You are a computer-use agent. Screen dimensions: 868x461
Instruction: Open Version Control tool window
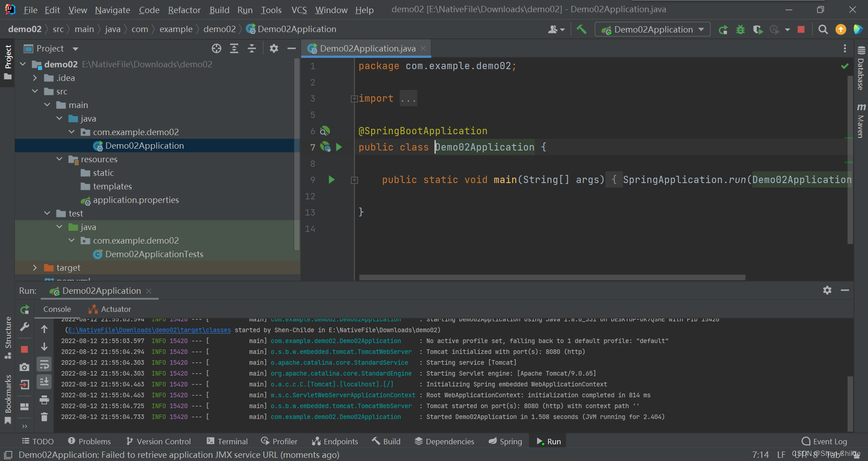(x=159, y=442)
